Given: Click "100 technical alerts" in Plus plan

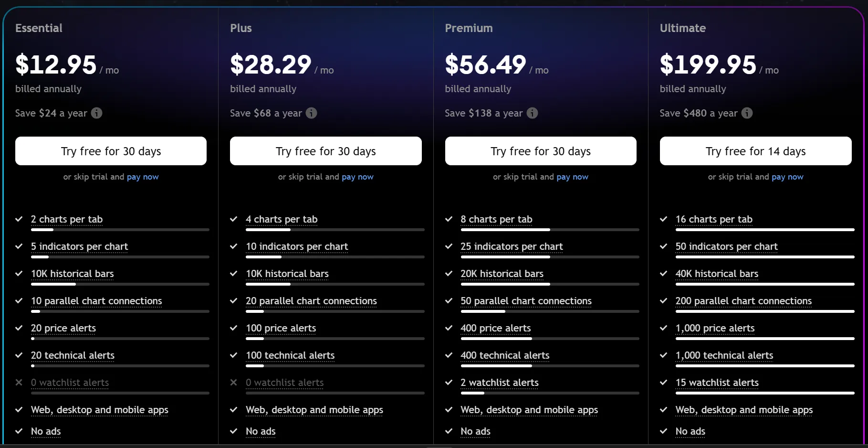Looking at the screenshot, I should (x=290, y=355).
